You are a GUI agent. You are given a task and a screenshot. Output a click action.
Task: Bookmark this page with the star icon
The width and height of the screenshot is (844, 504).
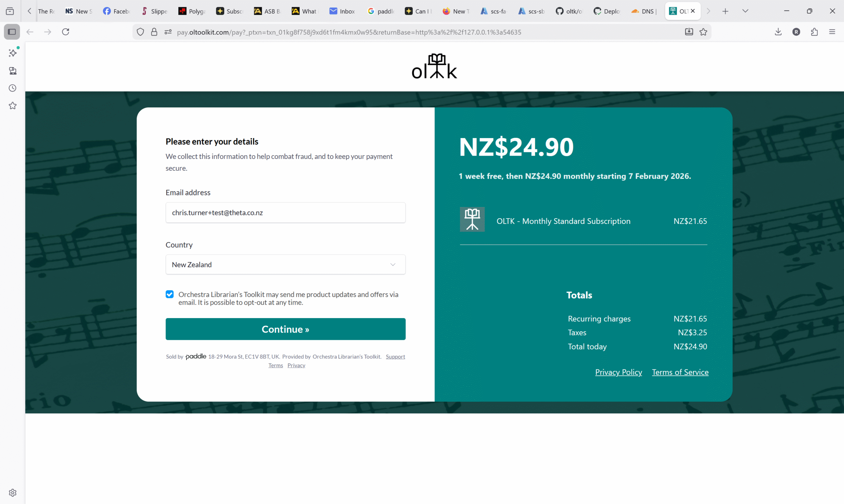click(704, 32)
